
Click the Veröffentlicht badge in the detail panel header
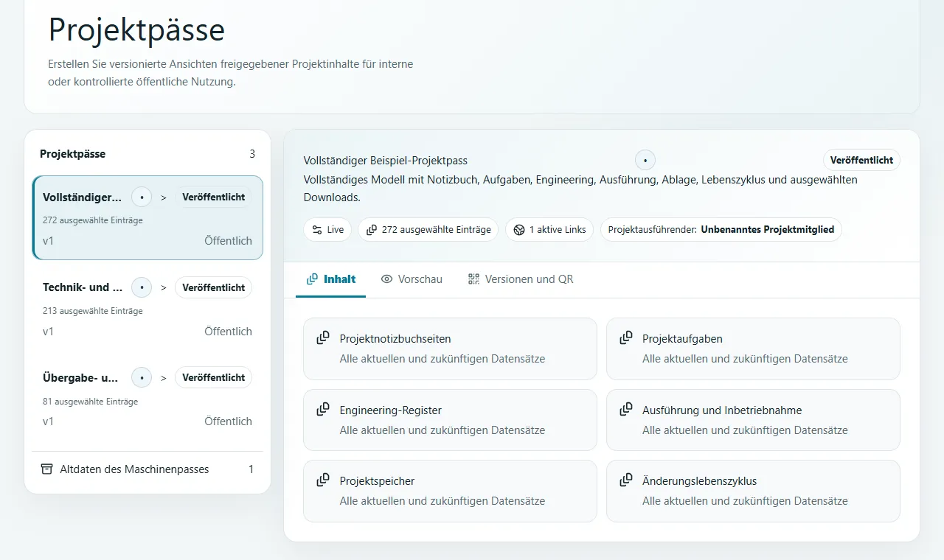pos(861,160)
